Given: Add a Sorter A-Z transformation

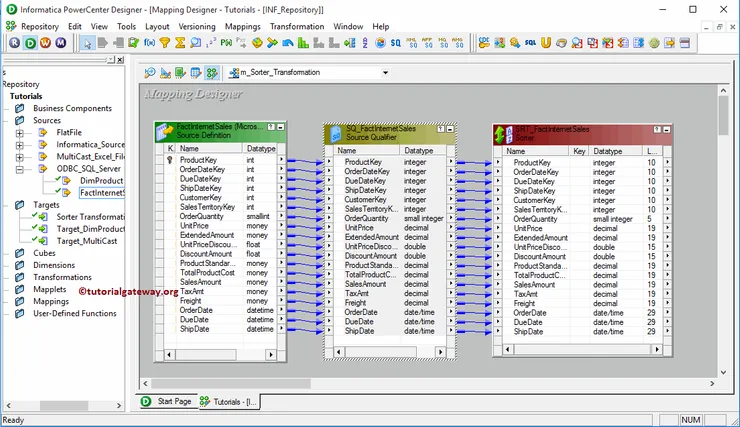Looking at the screenshot, I should pyautogui.click(x=365, y=43).
